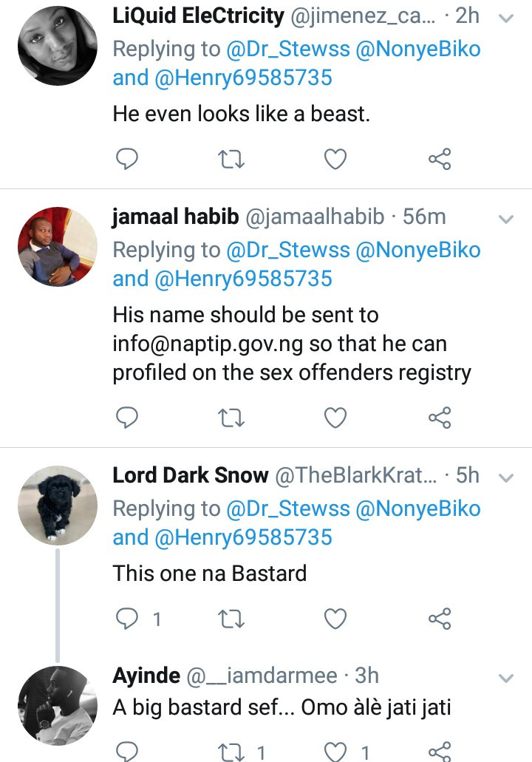
Task: Open @Dr_Stewss mention in jamaal habib's reply
Action: coord(288,250)
